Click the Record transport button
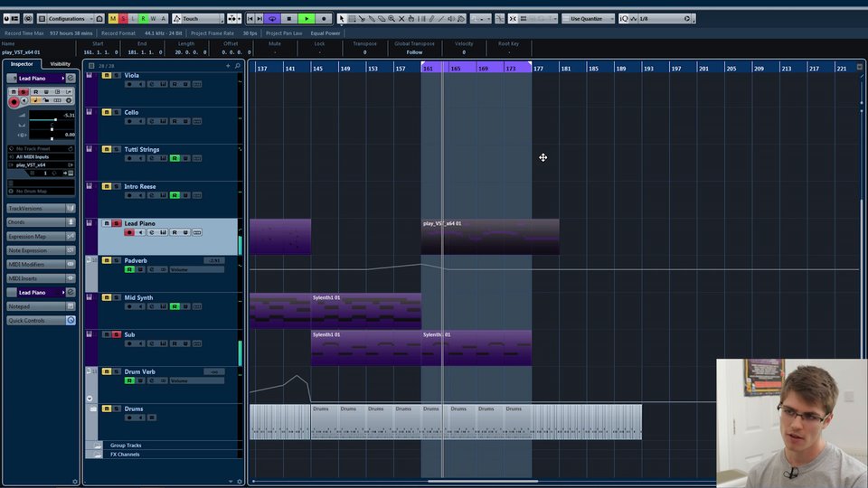 [x=324, y=18]
